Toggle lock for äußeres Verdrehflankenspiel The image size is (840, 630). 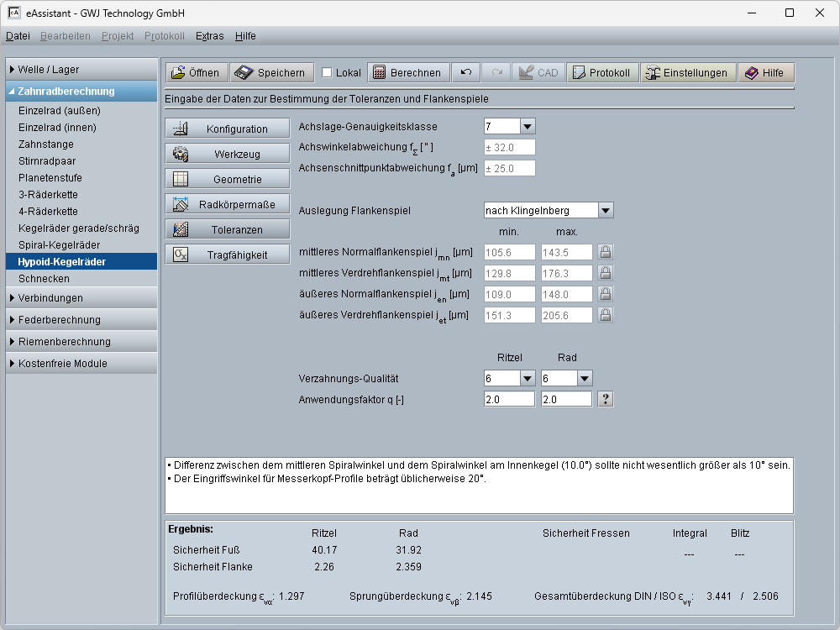click(605, 316)
